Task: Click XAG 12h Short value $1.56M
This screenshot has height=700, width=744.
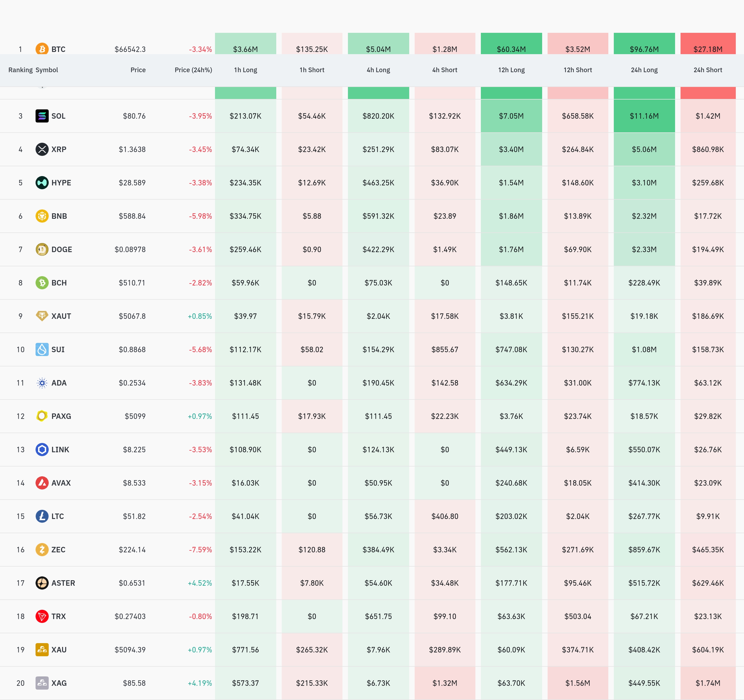Action: point(577,683)
